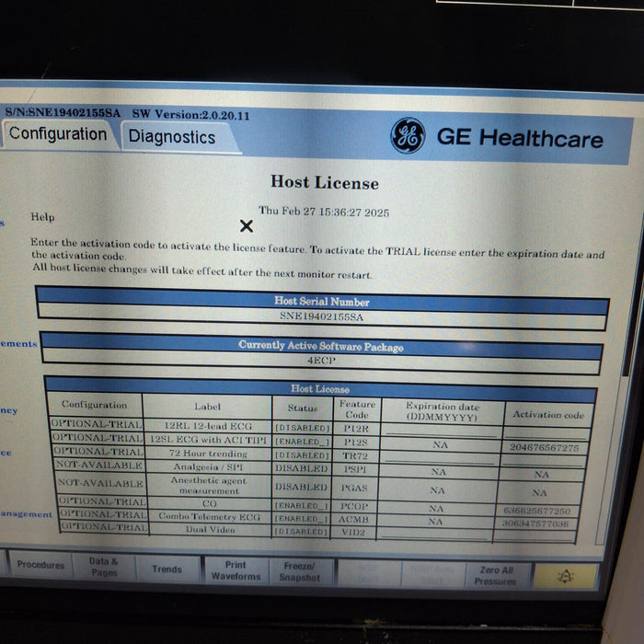Screen dimensions: 644x644
Task: Click the Feature Code column header
Action: [x=357, y=409]
